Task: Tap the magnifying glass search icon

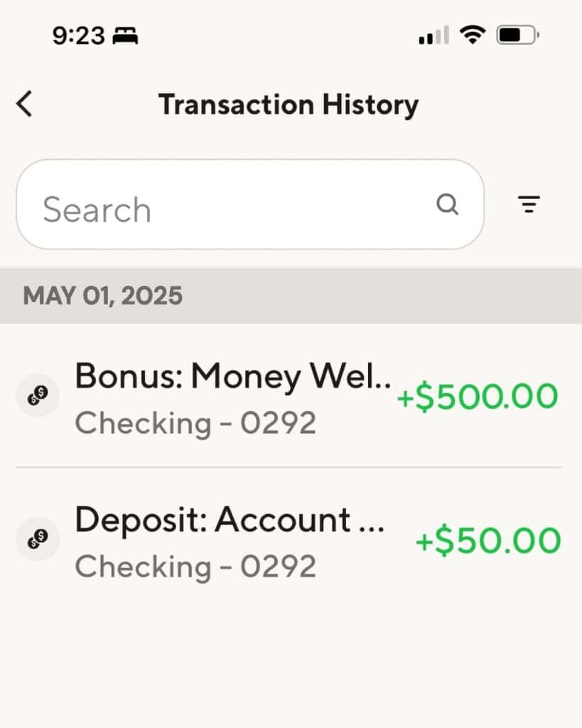Action: click(x=447, y=205)
